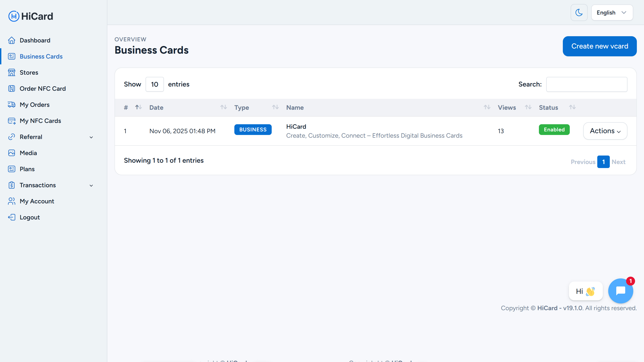Screen dimensions: 644x362
Task: Click the BUSINESS type badge
Action: tap(253, 130)
